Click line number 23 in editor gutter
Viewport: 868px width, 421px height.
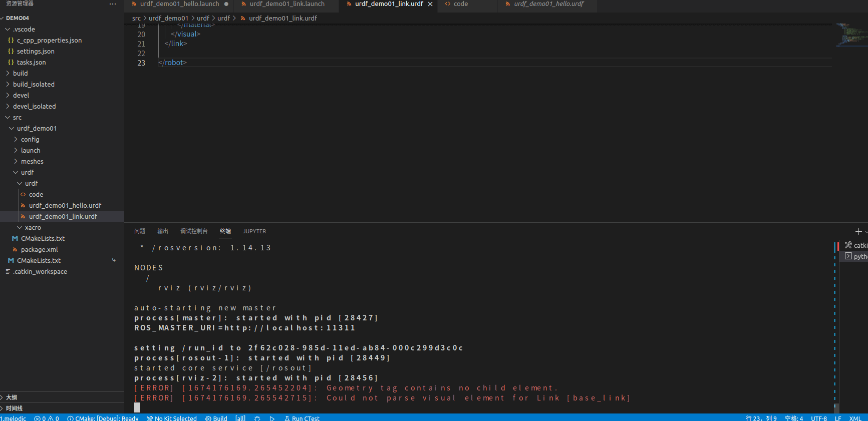point(141,63)
